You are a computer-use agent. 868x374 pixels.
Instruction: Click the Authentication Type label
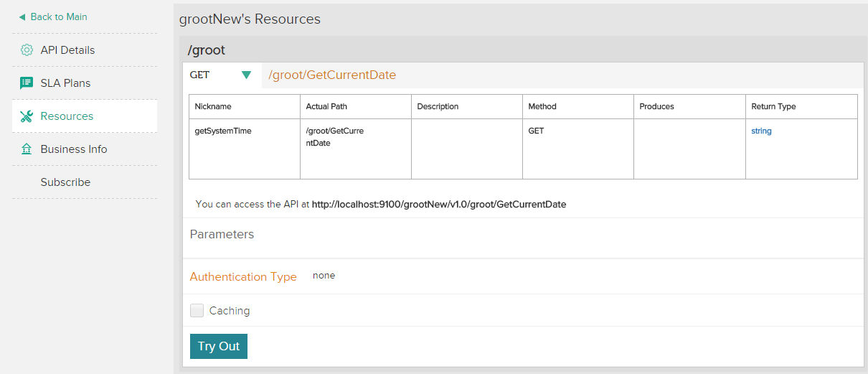coord(243,276)
